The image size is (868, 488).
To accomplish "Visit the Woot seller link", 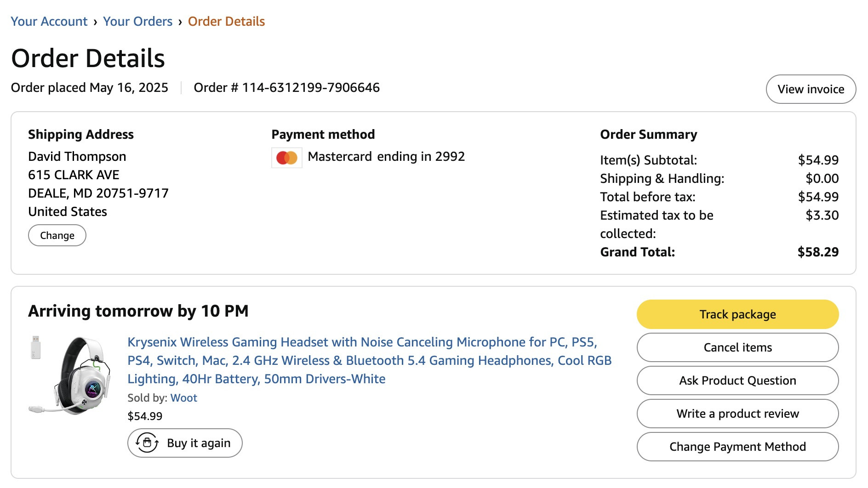I will pos(183,398).
